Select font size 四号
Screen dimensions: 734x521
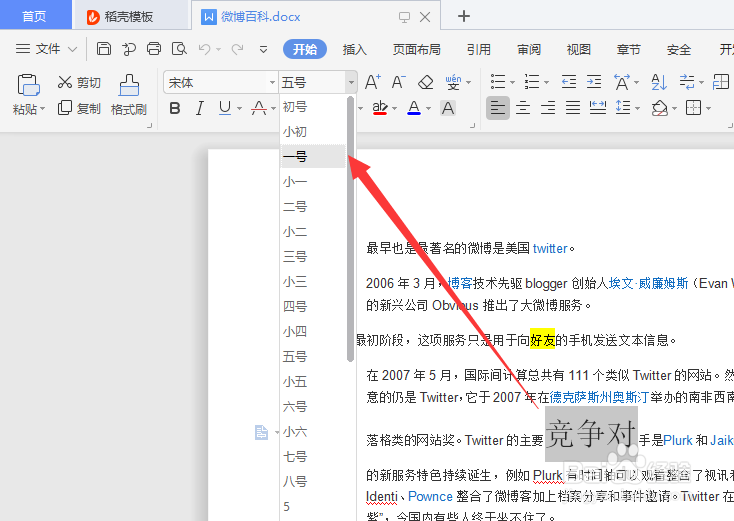313,307
